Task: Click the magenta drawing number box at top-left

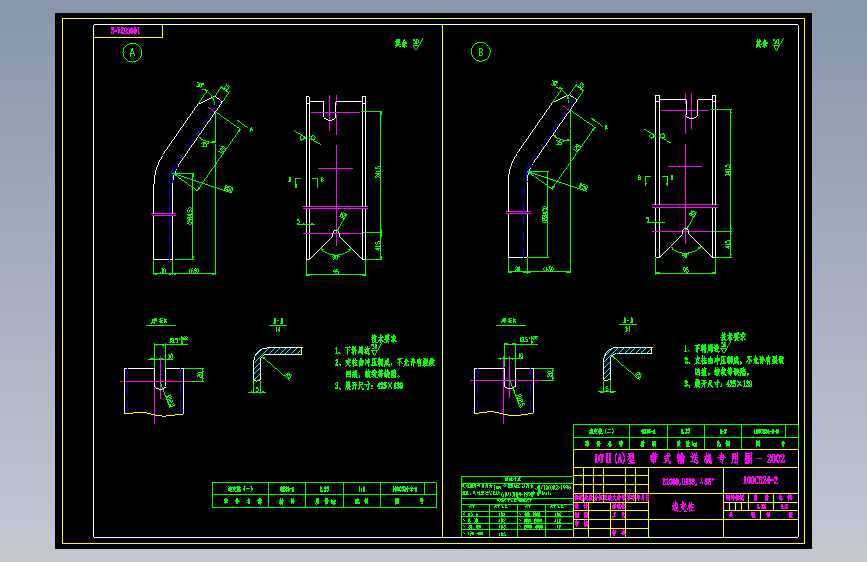Action: click(128, 31)
